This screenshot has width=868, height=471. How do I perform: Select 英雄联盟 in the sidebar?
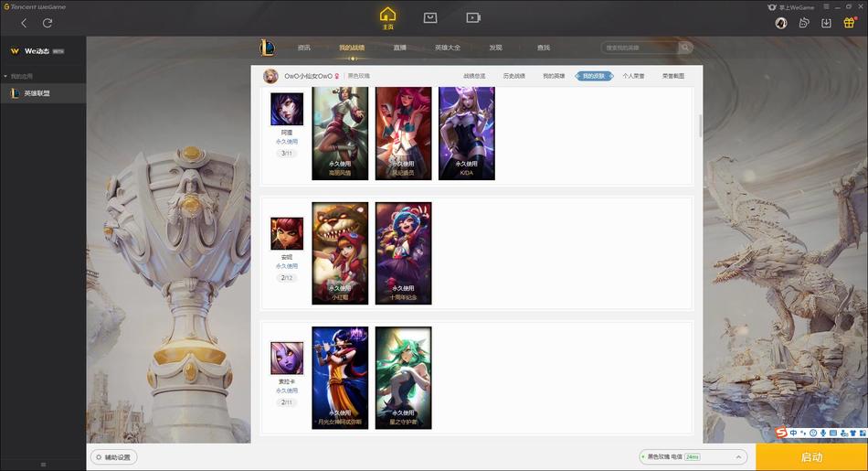point(43,93)
